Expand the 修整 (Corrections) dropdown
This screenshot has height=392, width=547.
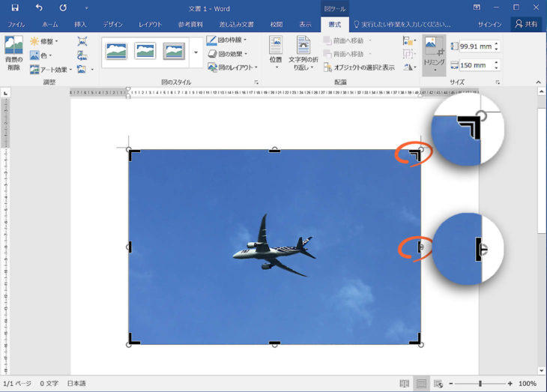(x=45, y=41)
